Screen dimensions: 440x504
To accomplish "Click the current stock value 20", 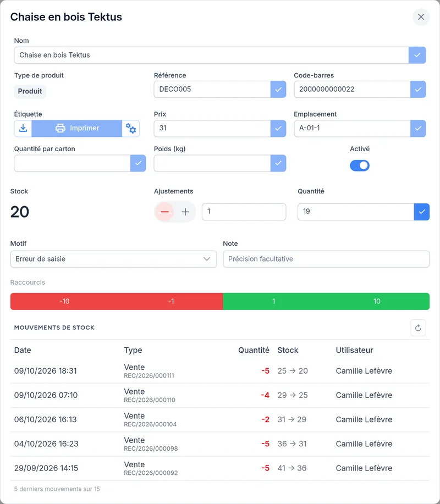I will 20,212.
